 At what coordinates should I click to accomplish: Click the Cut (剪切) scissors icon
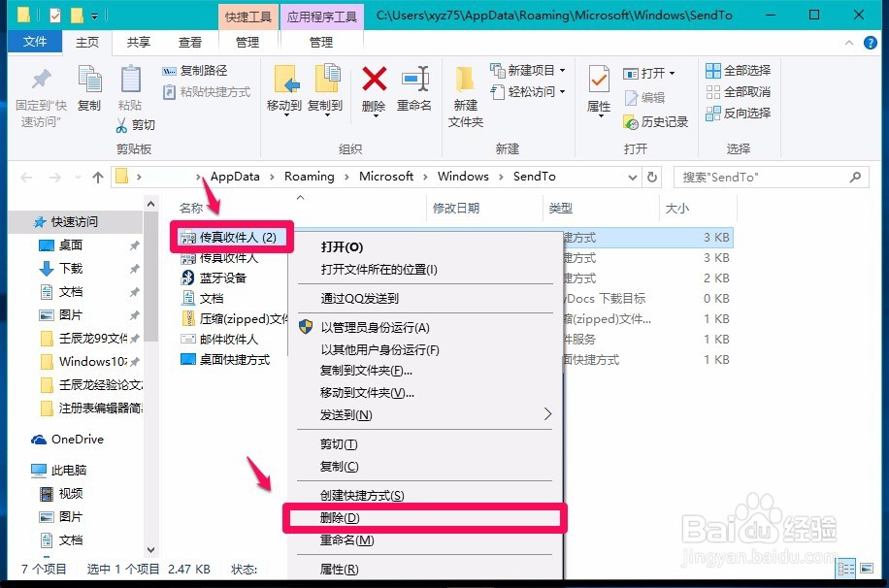click(x=121, y=125)
